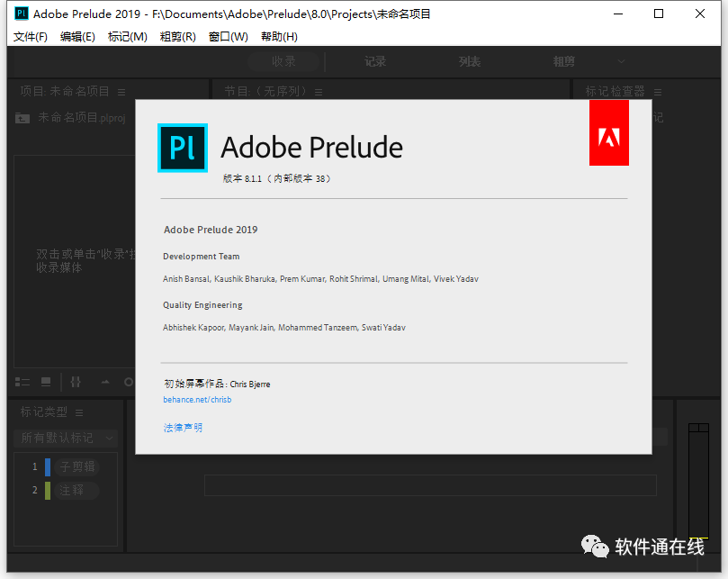Close the Adobe Prelude window
The height and width of the screenshot is (579, 728).
pos(700,14)
